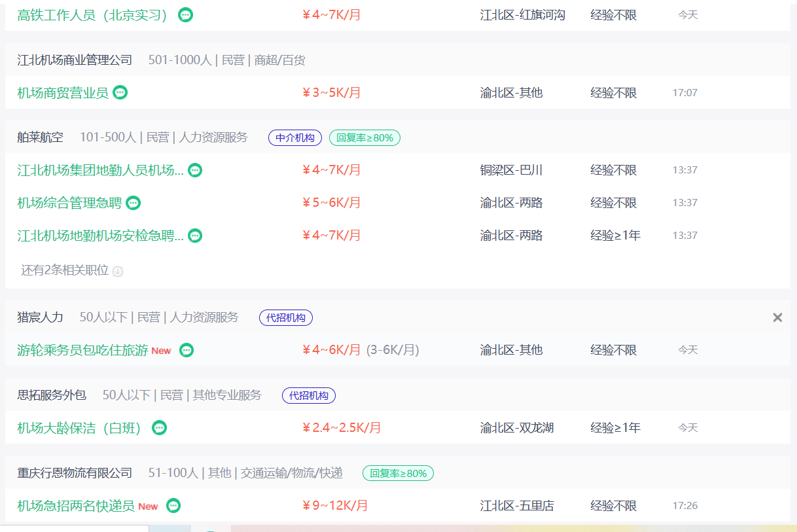
Task: Open 重庆行恩物流有限公司 company link
Action: pyautogui.click(x=75, y=472)
